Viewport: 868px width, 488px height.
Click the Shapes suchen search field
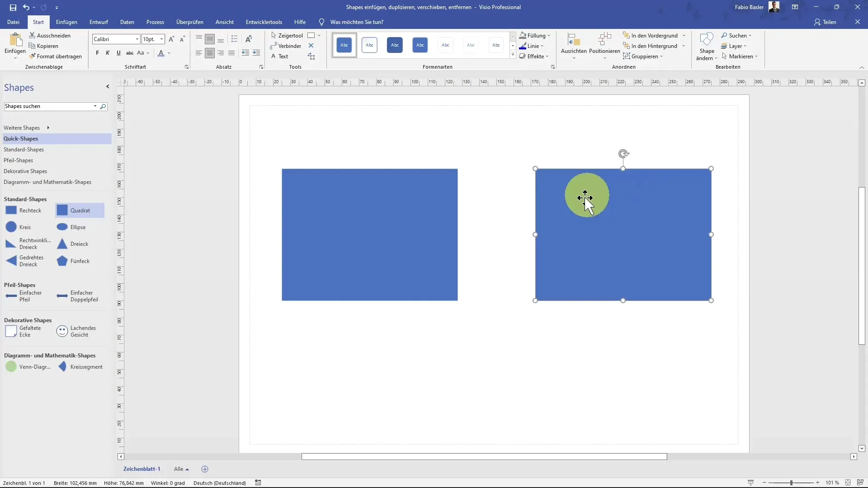click(48, 106)
